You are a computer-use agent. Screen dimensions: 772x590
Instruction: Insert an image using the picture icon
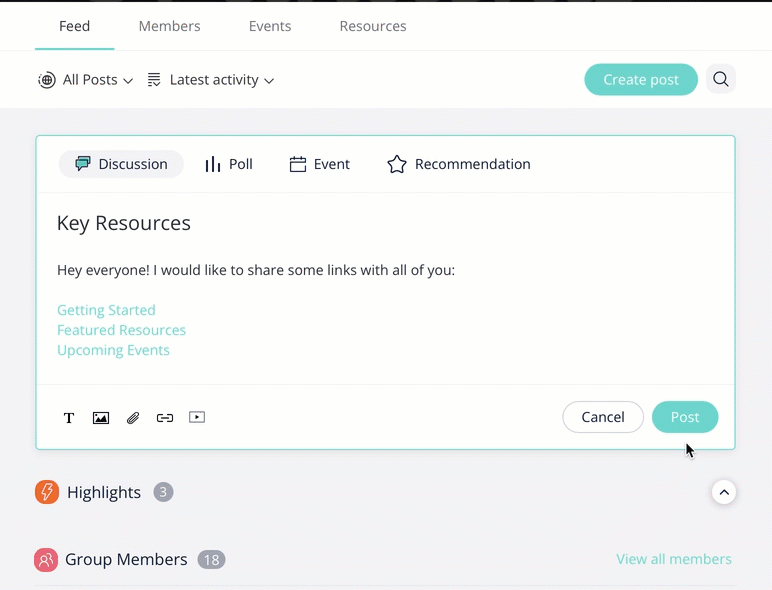pyautogui.click(x=101, y=418)
